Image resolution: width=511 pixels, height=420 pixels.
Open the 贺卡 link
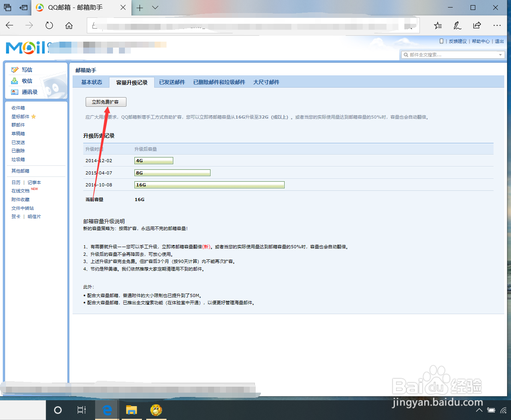16,217
